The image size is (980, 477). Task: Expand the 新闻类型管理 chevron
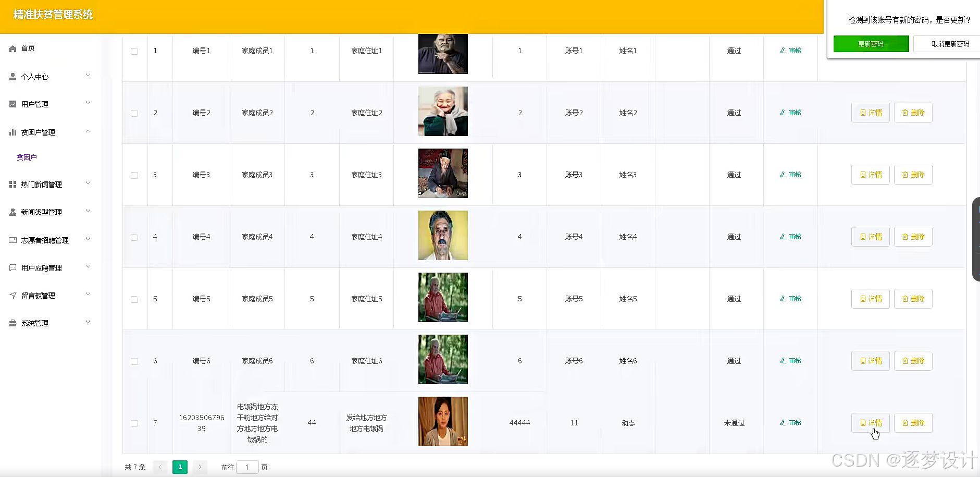(x=88, y=211)
